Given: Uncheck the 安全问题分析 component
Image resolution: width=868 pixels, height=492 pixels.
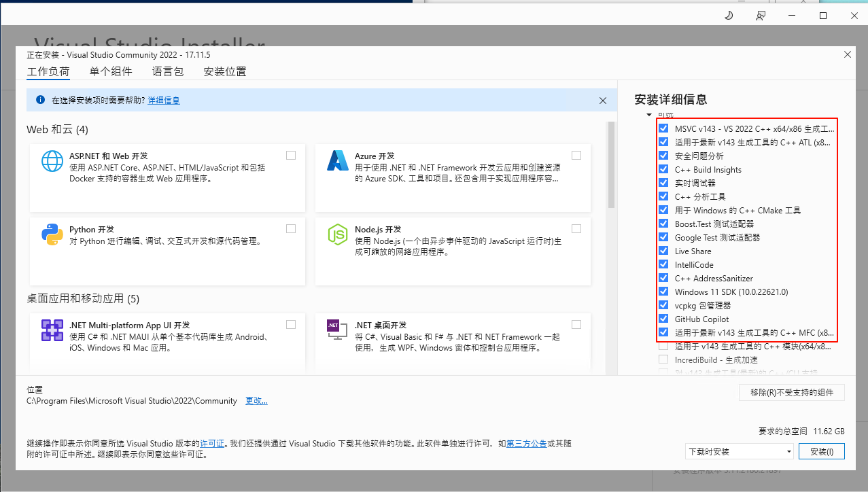Looking at the screenshot, I should [663, 156].
